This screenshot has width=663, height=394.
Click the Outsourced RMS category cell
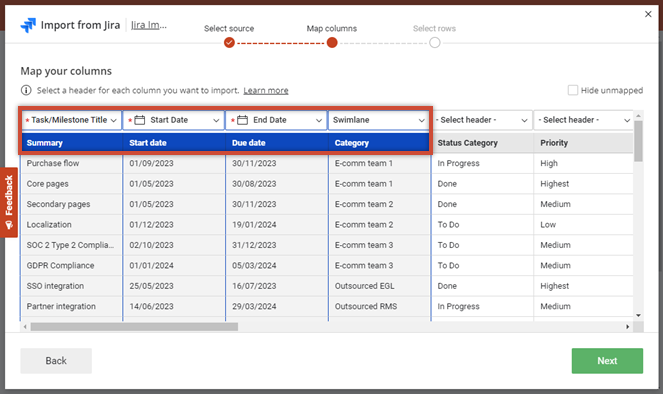pyautogui.click(x=379, y=306)
